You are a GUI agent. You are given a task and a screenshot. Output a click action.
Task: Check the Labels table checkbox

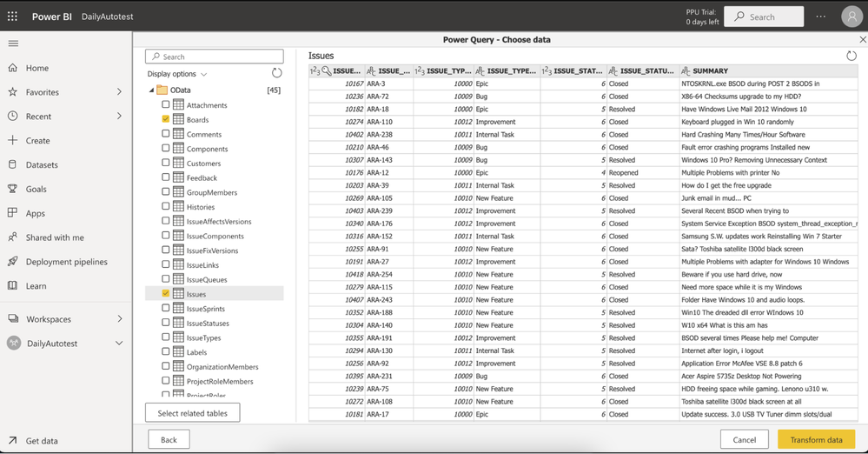click(165, 351)
